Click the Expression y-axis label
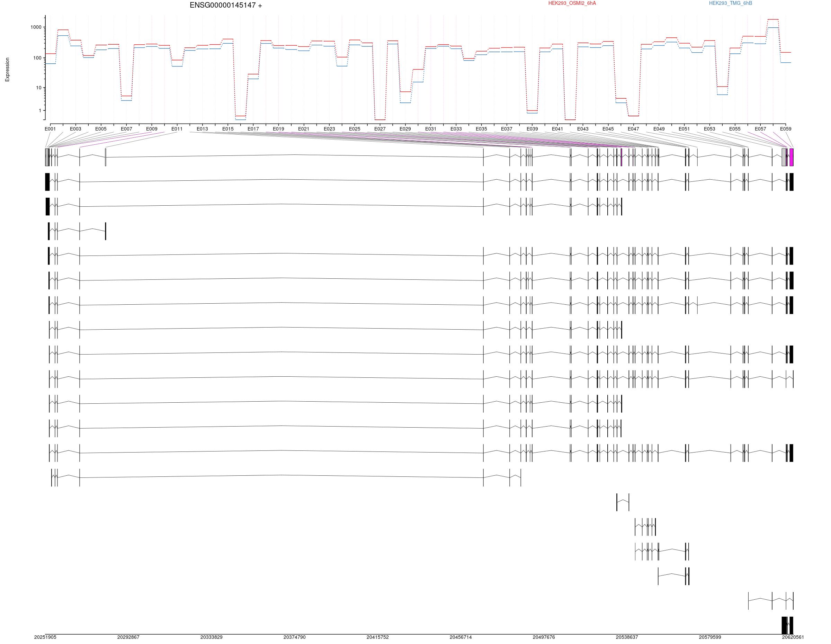This screenshot has width=831, height=644. (7, 70)
